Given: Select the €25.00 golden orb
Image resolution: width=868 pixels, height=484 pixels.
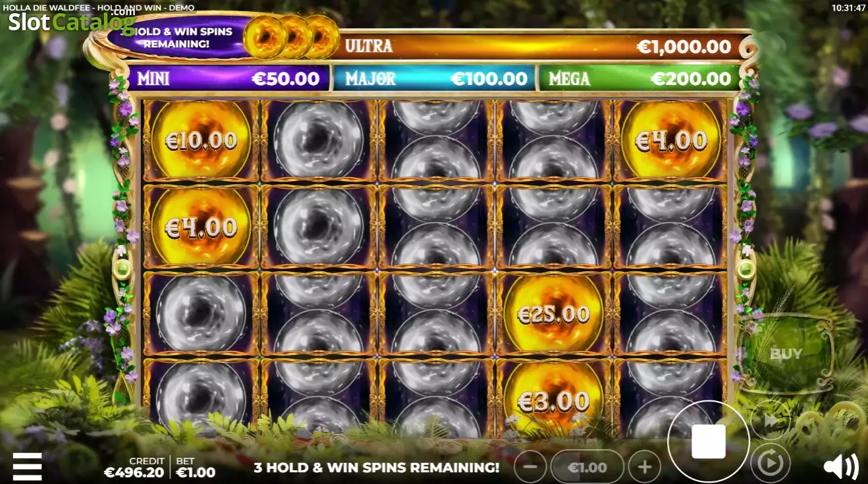Looking at the screenshot, I should click(553, 315).
